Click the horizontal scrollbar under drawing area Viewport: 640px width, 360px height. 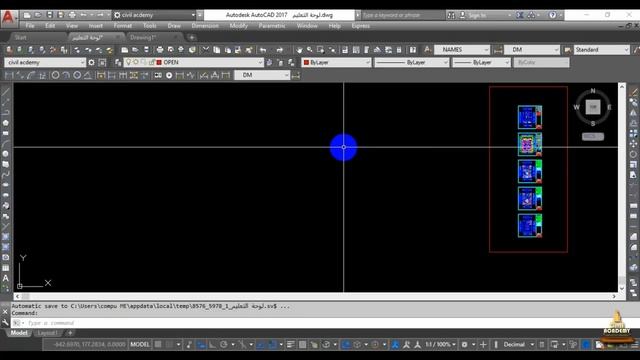(x=315, y=296)
